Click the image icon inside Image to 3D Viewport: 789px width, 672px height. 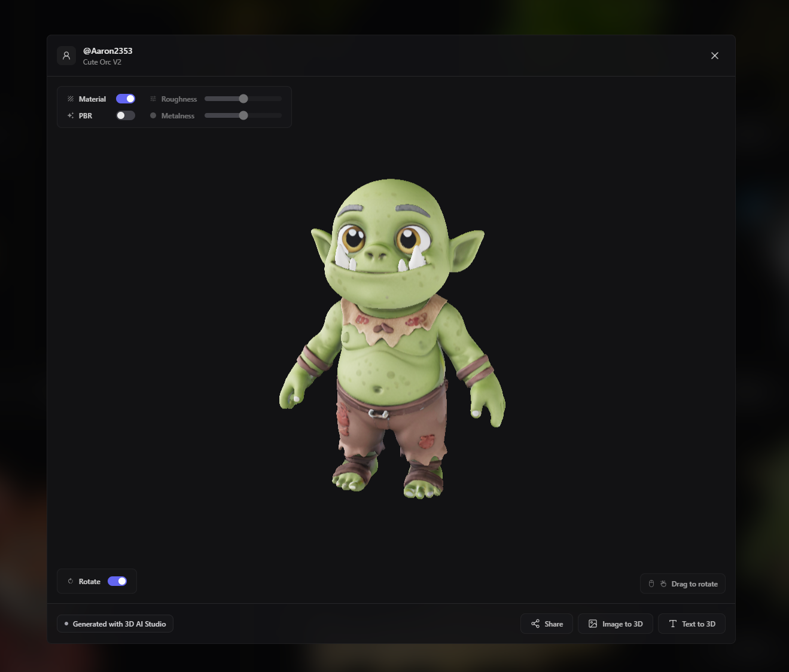[x=594, y=624]
